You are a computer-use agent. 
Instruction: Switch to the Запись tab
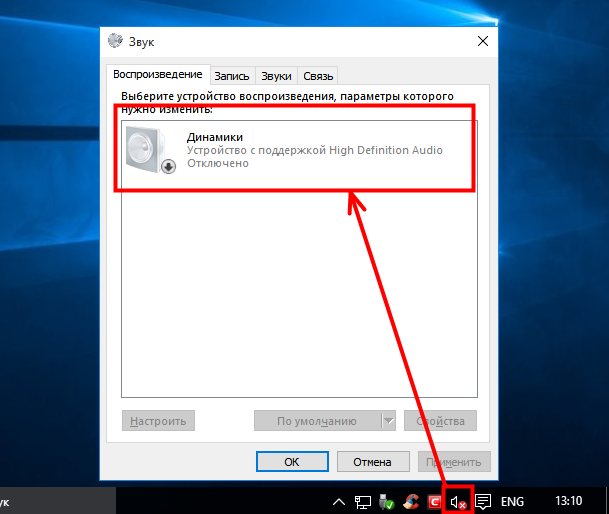point(231,76)
